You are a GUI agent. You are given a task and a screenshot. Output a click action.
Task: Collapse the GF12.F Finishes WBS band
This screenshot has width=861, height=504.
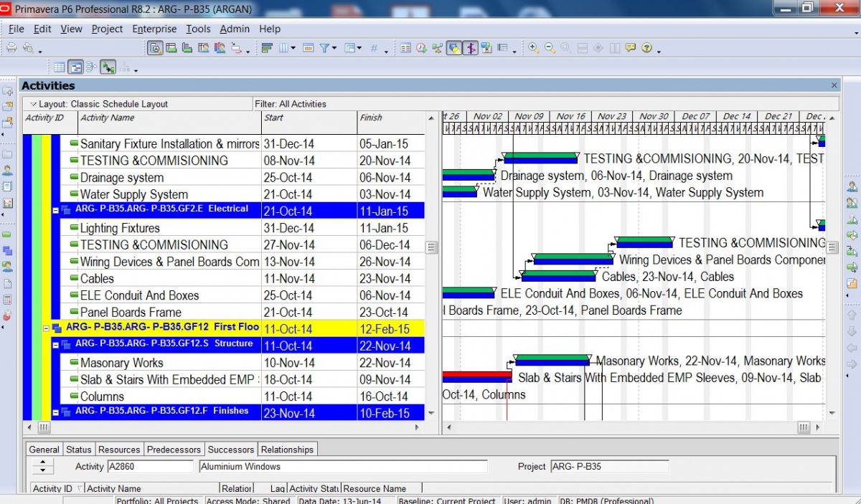55,413
